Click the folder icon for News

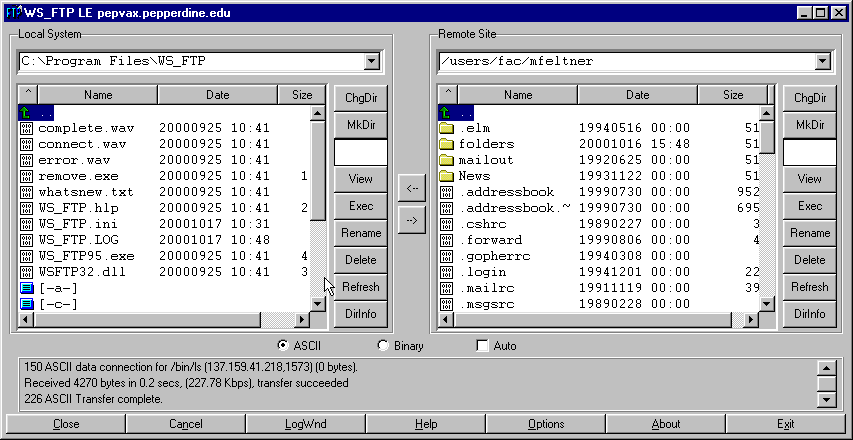[x=446, y=176]
